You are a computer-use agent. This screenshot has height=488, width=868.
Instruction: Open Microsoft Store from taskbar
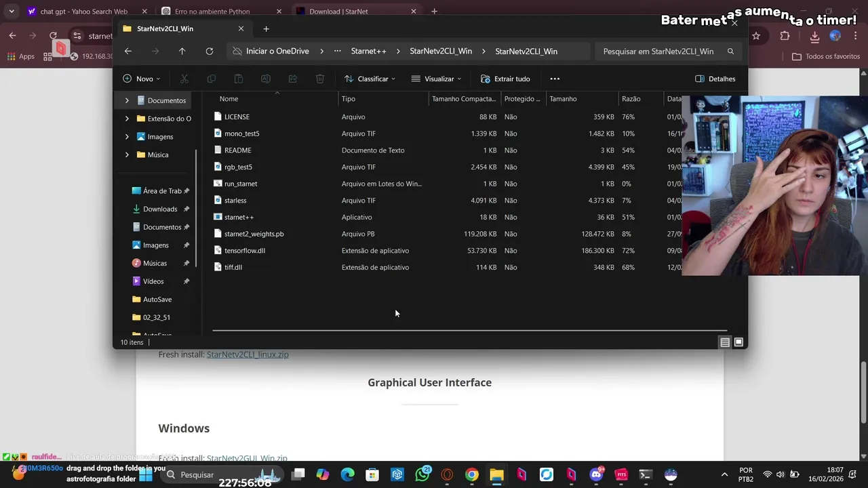372,474
